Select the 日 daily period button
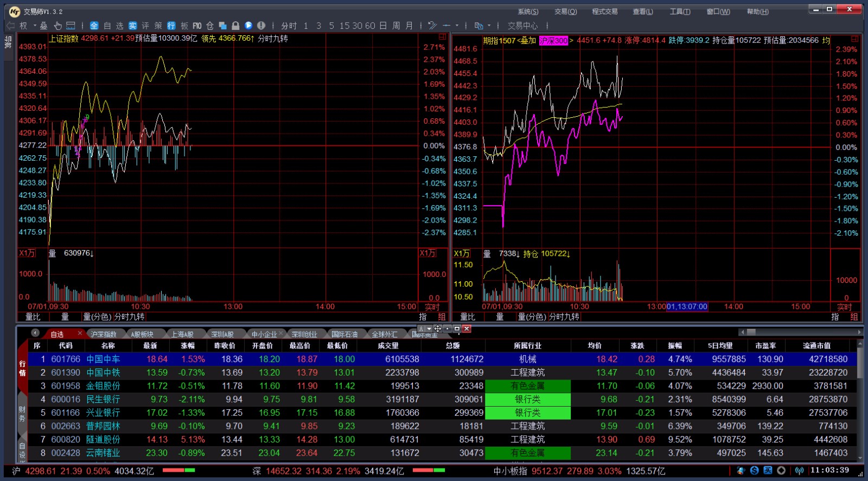The width and height of the screenshot is (868, 481). point(383,26)
